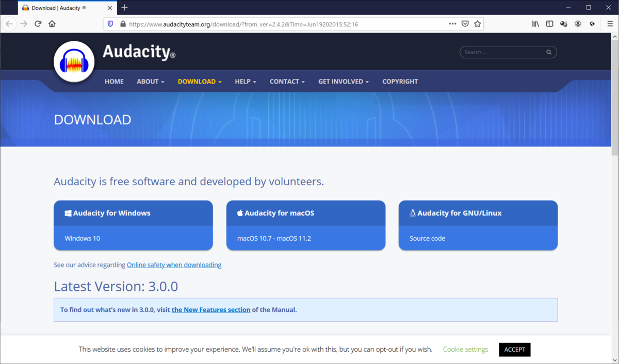The height and width of the screenshot is (364, 619).
Task: Expand the ABOUT dropdown menu
Action: click(x=151, y=81)
